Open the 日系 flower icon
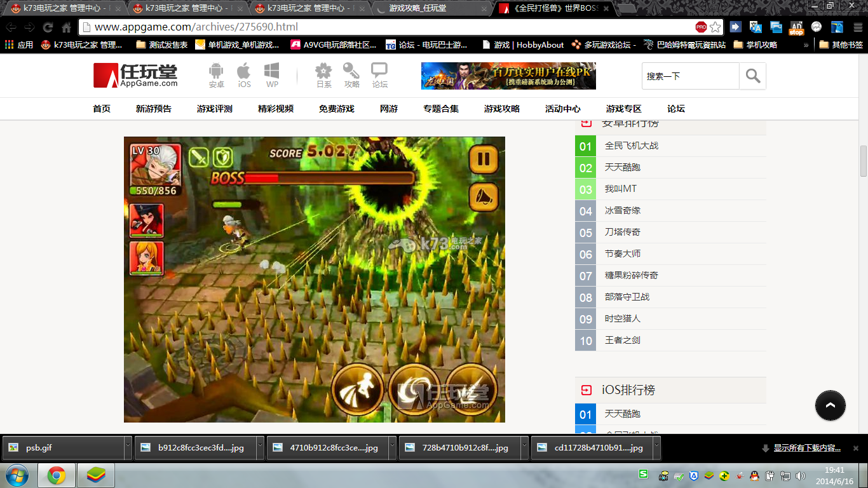This screenshot has height=488, width=868. pos(324,76)
